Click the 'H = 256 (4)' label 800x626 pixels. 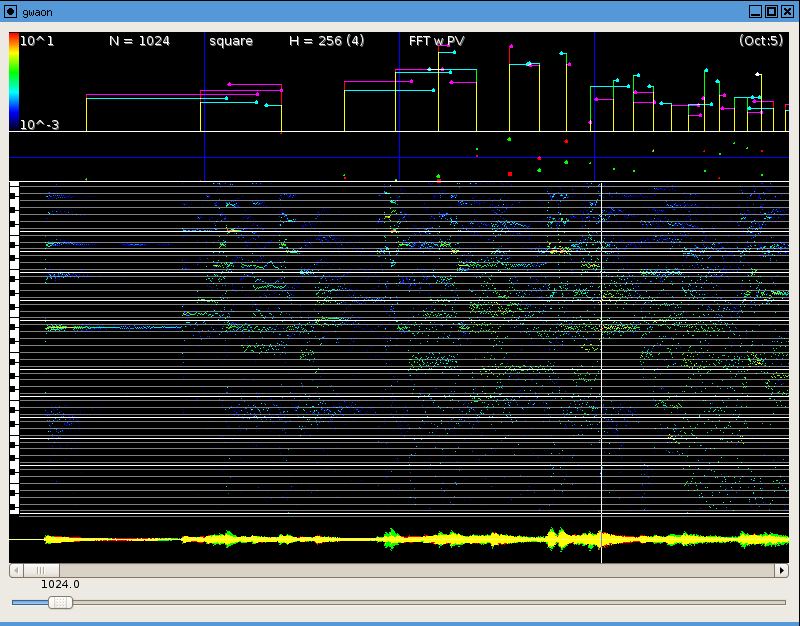pyautogui.click(x=326, y=41)
